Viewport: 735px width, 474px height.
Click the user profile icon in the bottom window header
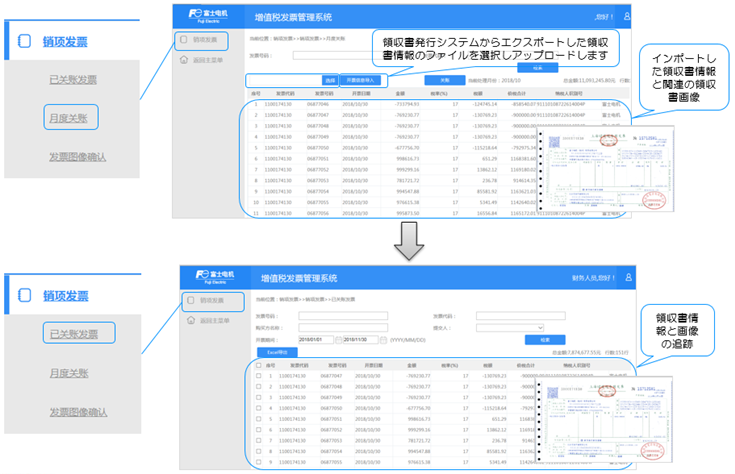tap(627, 278)
